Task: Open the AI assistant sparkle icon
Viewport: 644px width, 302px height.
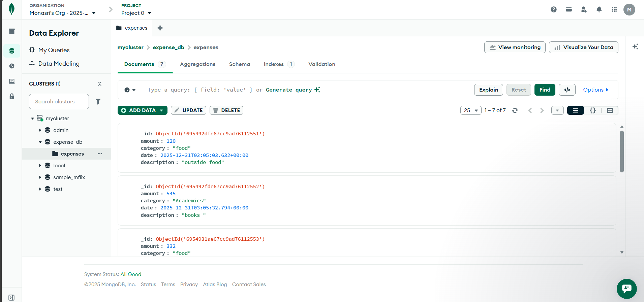Action: point(635,46)
